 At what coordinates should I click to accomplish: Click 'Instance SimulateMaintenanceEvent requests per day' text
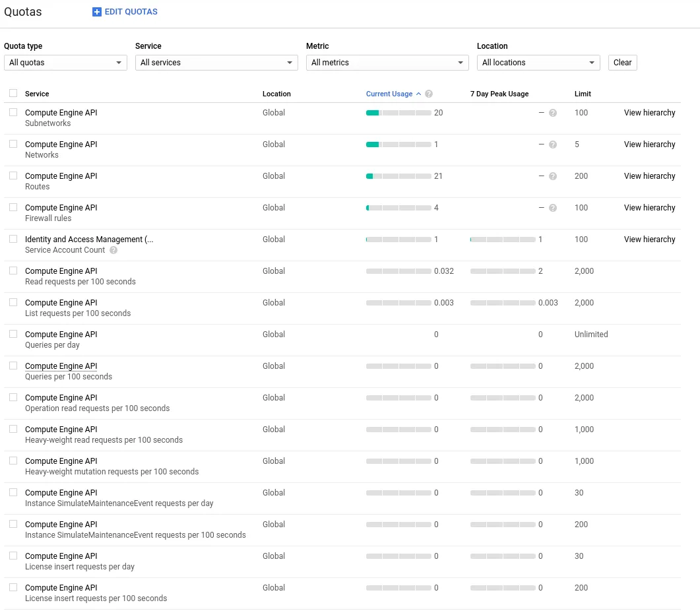click(119, 504)
